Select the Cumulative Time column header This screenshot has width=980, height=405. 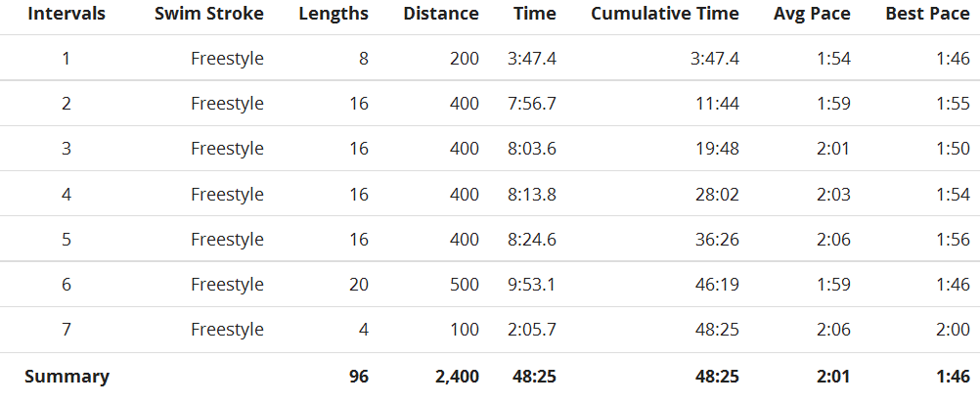tap(664, 14)
